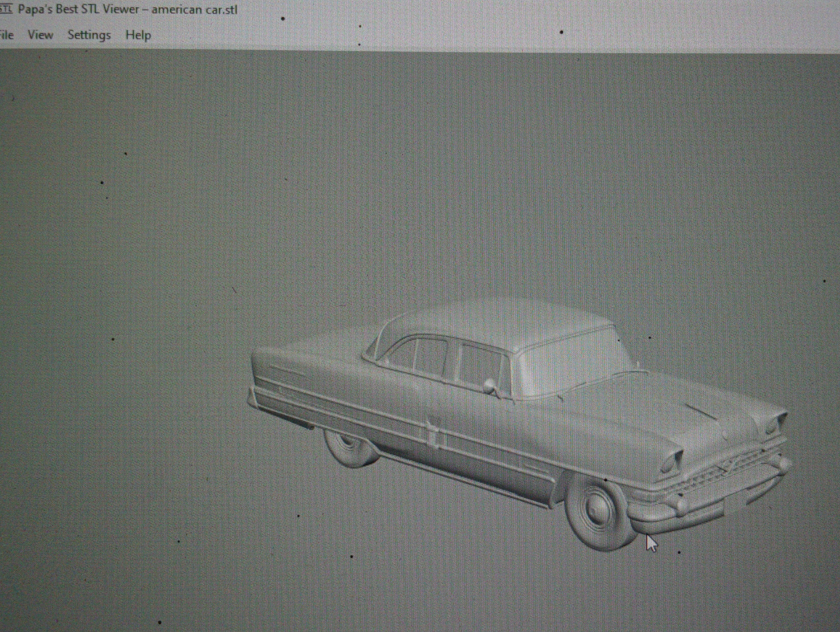Screen dimensions: 840x632
Task: Open the File menu
Action: (x=6, y=35)
